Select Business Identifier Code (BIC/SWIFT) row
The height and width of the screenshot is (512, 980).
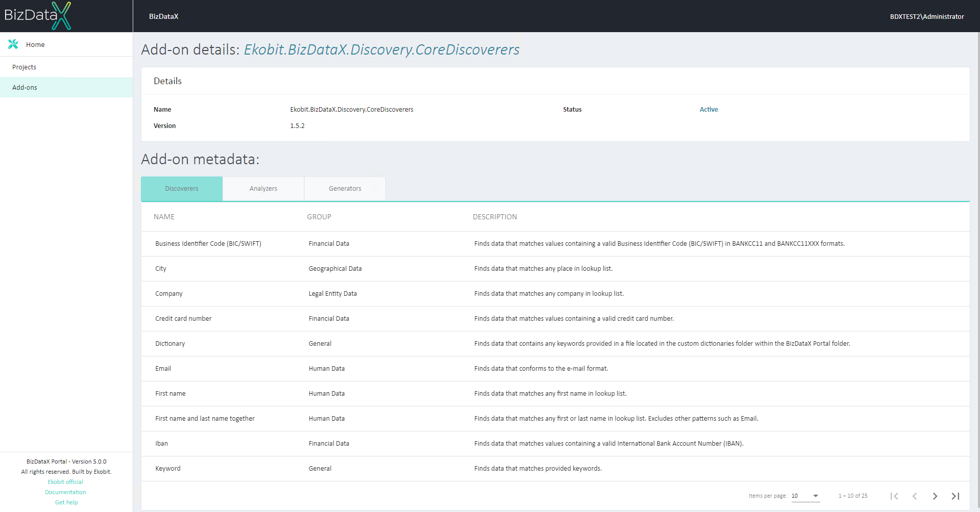point(555,244)
